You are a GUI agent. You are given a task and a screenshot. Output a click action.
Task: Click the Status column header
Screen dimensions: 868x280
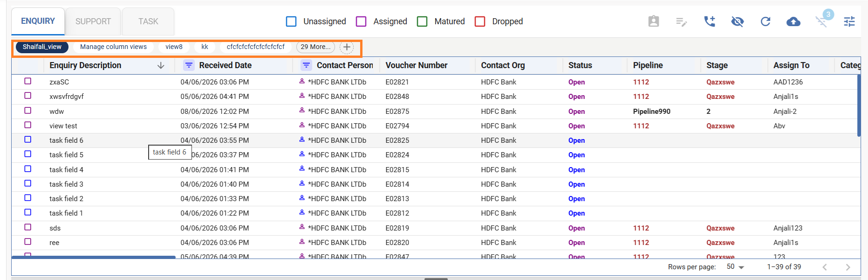tap(580, 65)
